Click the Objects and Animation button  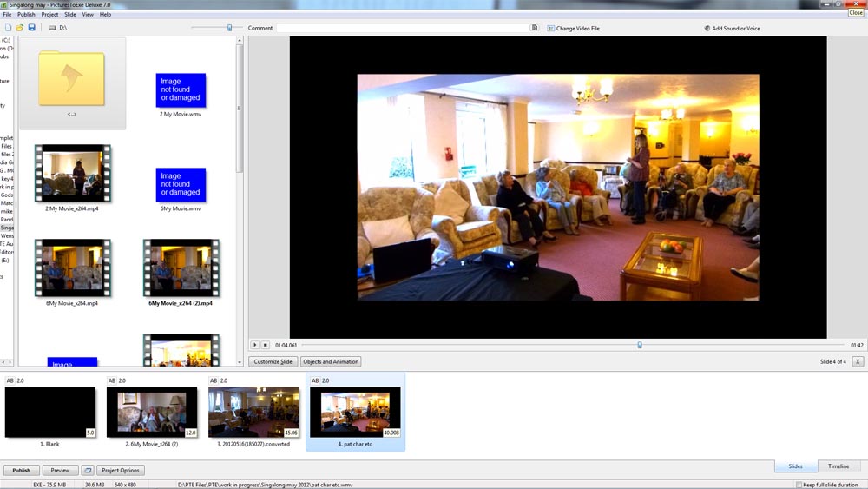point(331,361)
